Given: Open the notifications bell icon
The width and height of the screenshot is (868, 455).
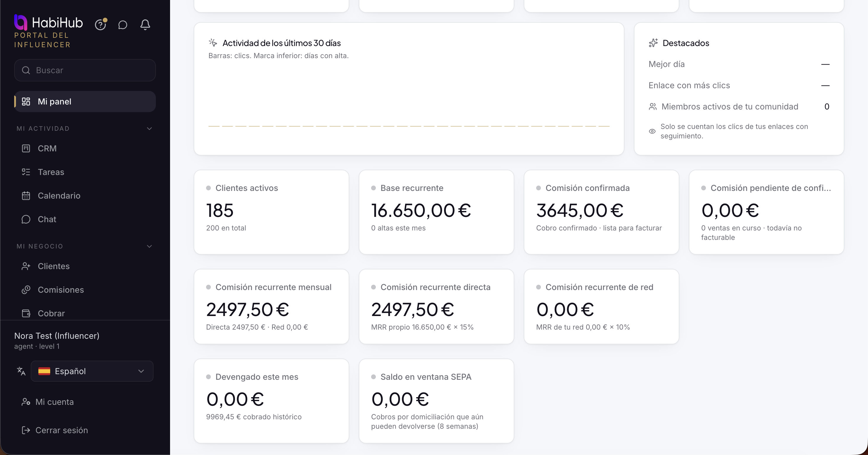Looking at the screenshot, I should (145, 24).
